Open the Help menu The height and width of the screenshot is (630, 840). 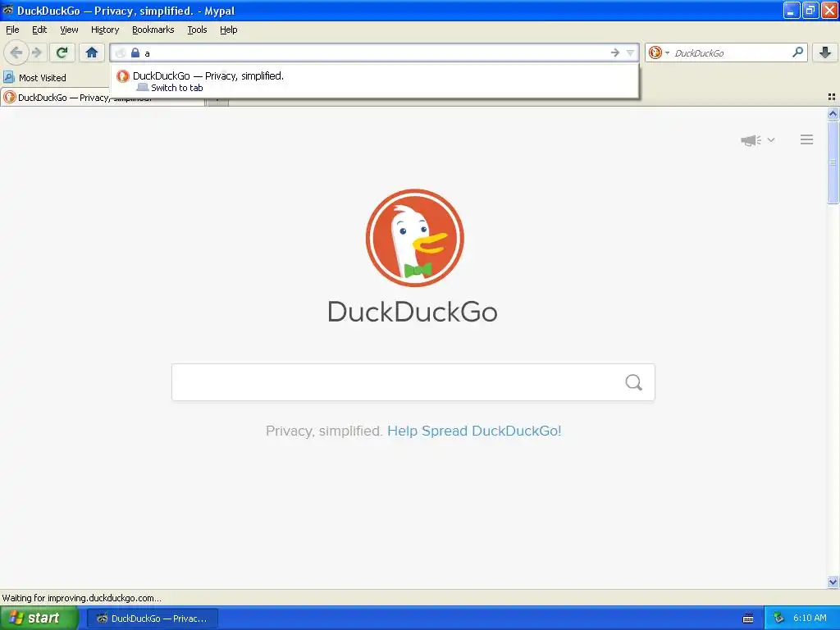228,30
